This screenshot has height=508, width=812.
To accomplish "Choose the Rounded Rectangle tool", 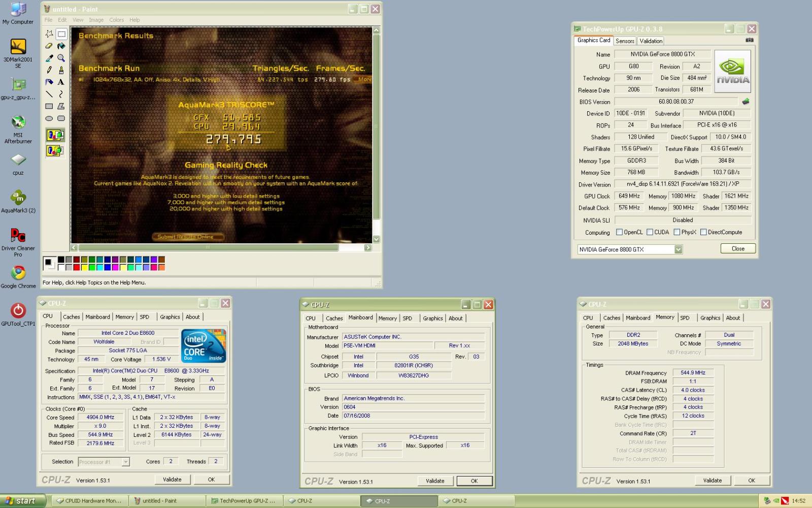I will click(61, 118).
